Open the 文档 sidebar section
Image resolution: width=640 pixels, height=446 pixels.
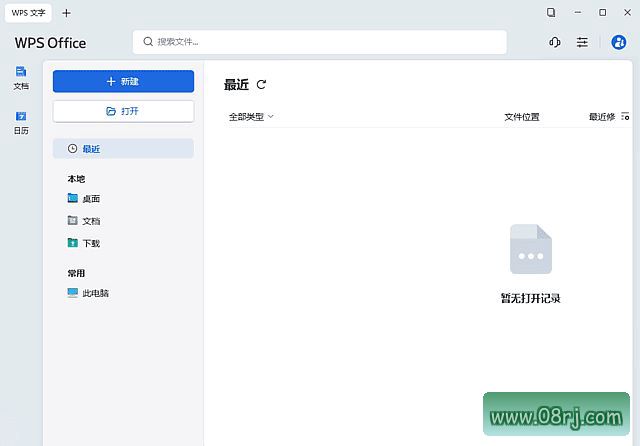click(x=21, y=78)
